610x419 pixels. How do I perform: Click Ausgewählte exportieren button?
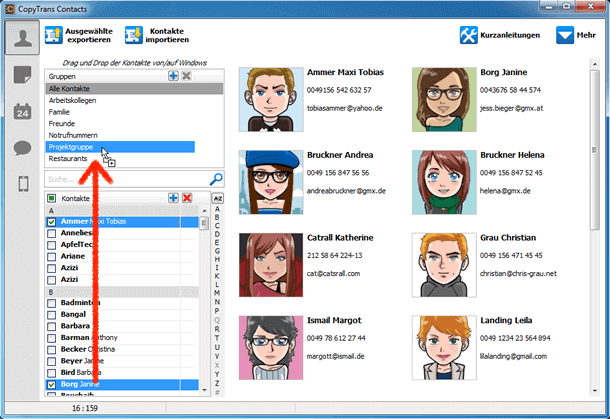tap(79, 35)
